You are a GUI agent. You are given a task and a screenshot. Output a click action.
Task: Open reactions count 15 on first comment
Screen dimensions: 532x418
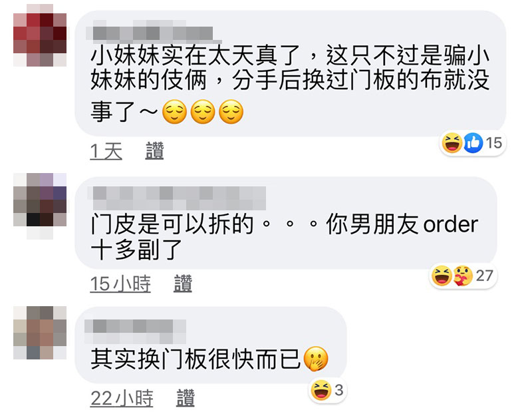pyautogui.click(x=493, y=143)
